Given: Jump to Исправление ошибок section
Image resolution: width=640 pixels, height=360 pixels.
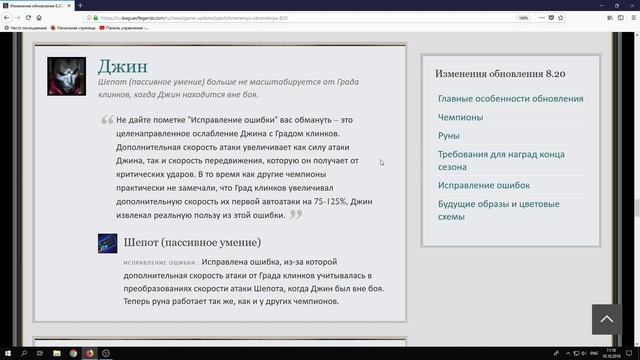Looking at the screenshot, I should tap(484, 185).
